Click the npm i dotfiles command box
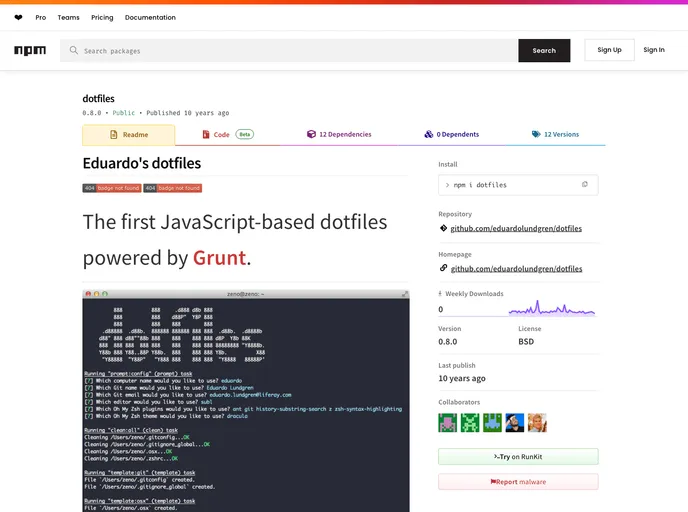The width and height of the screenshot is (688, 512). (x=518, y=185)
